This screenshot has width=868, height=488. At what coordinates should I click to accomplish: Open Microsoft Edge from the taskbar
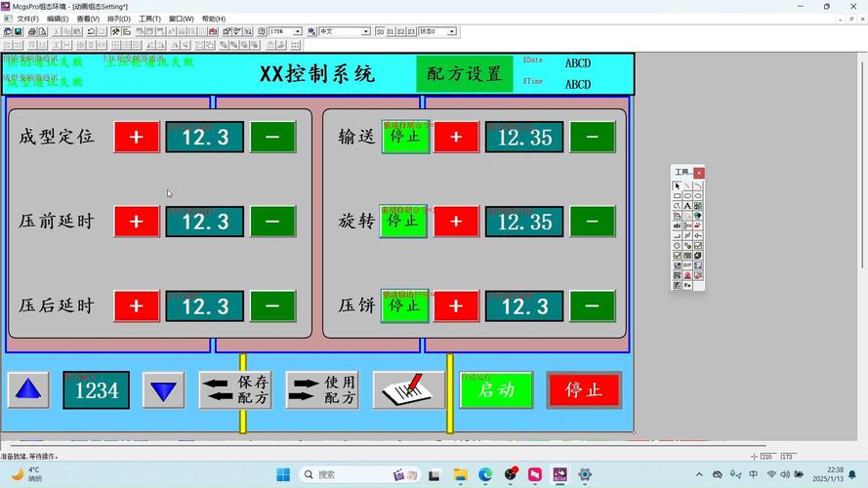(x=485, y=474)
